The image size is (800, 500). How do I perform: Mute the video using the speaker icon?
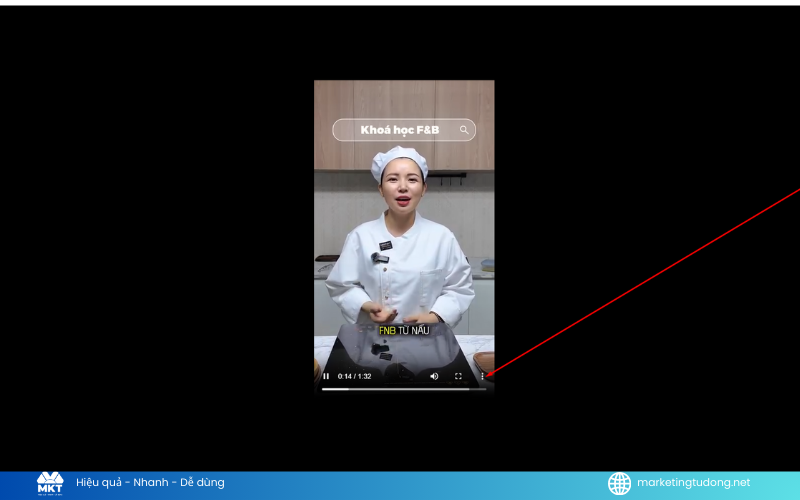point(434,377)
